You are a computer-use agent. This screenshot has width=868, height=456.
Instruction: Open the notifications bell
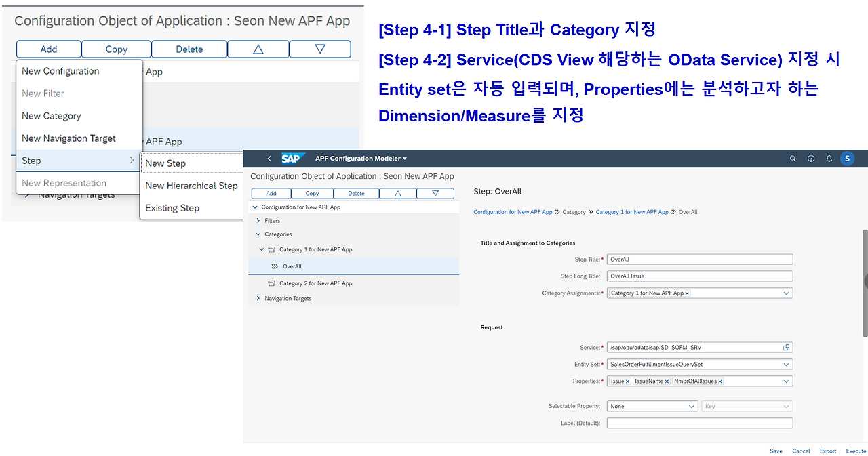(x=829, y=158)
